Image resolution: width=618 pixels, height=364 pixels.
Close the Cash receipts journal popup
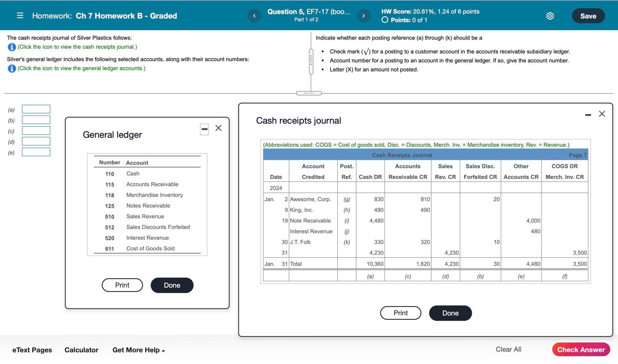tap(602, 114)
